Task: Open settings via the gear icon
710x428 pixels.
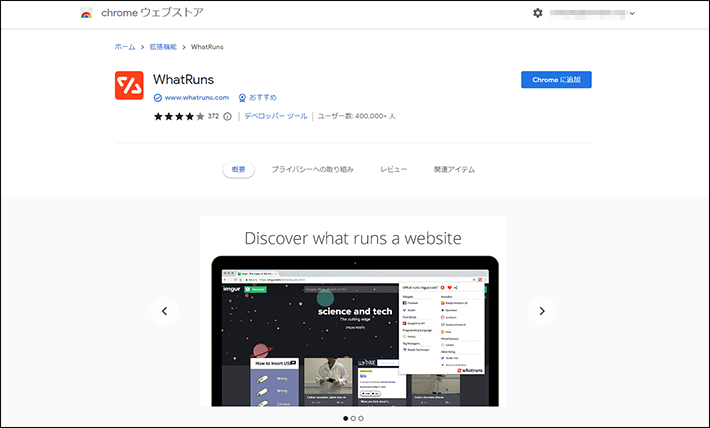Action: (537, 13)
